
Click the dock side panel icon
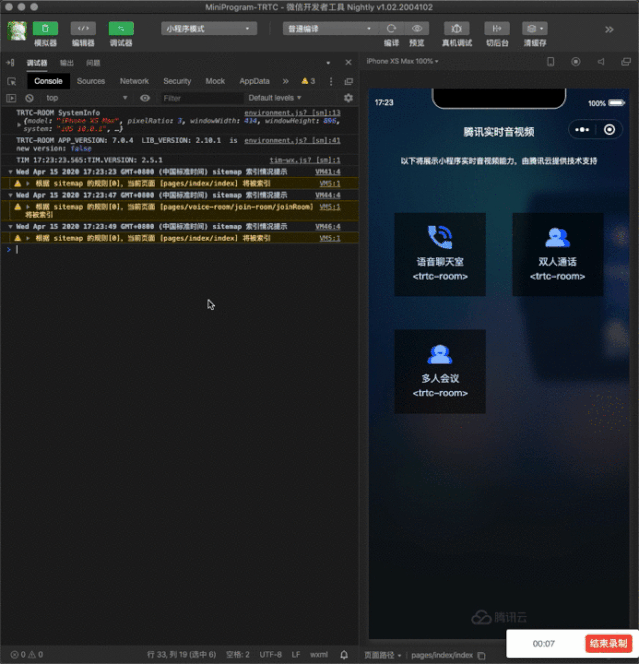pyautogui.click(x=10, y=63)
